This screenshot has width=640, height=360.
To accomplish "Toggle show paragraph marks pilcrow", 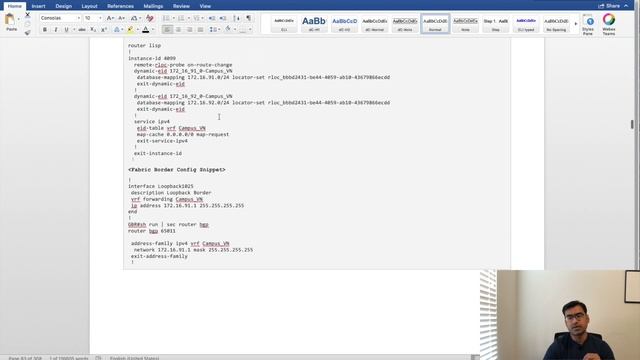I will (x=249, y=18).
